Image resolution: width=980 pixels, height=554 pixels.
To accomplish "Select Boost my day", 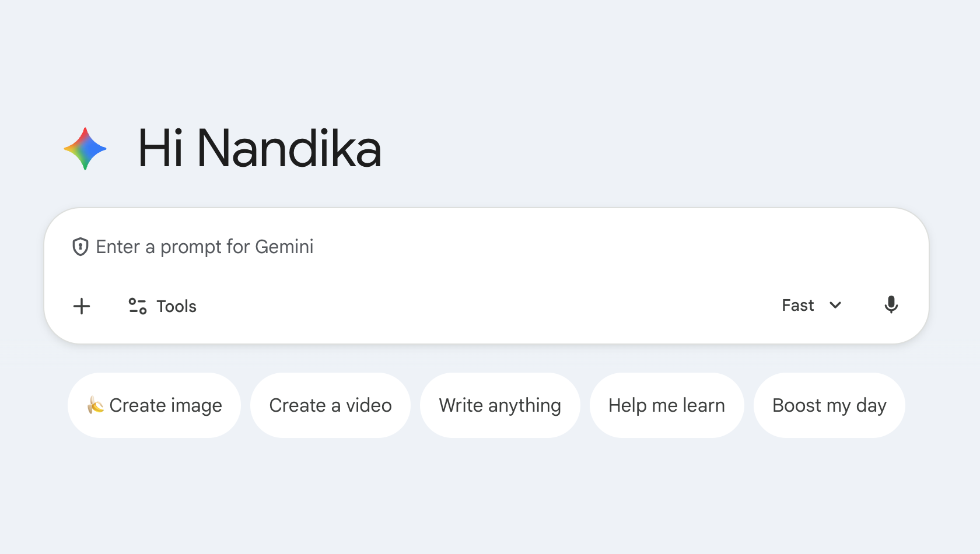I will pyautogui.click(x=829, y=405).
